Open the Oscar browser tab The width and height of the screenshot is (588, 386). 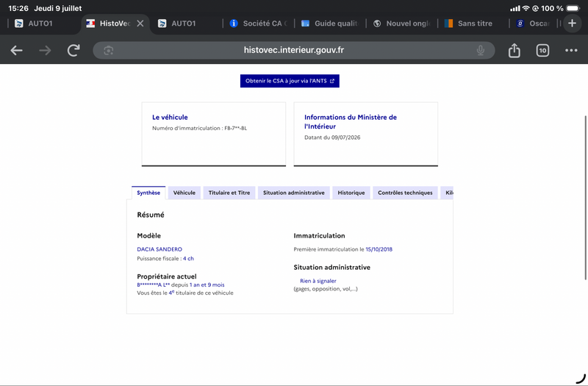tap(534, 24)
